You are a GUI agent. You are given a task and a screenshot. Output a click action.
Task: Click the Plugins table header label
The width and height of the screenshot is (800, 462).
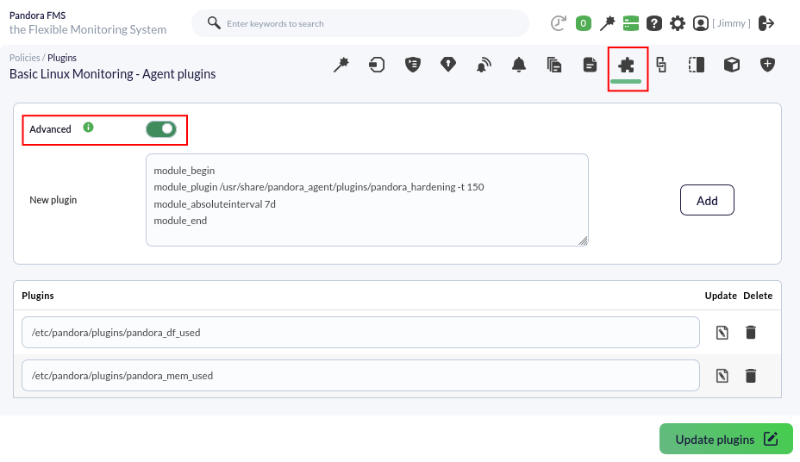[38, 296]
